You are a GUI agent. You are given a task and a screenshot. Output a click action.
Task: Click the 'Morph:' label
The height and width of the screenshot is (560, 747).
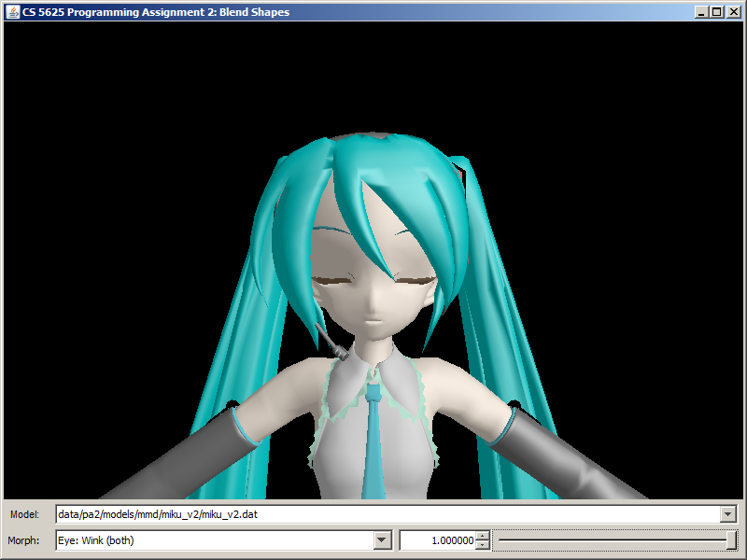click(x=24, y=540)
